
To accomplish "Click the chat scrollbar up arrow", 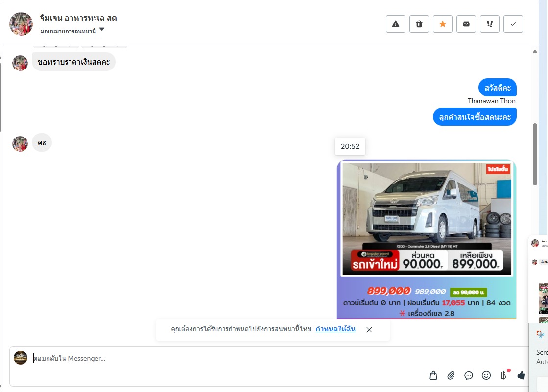I will [535, 51].
